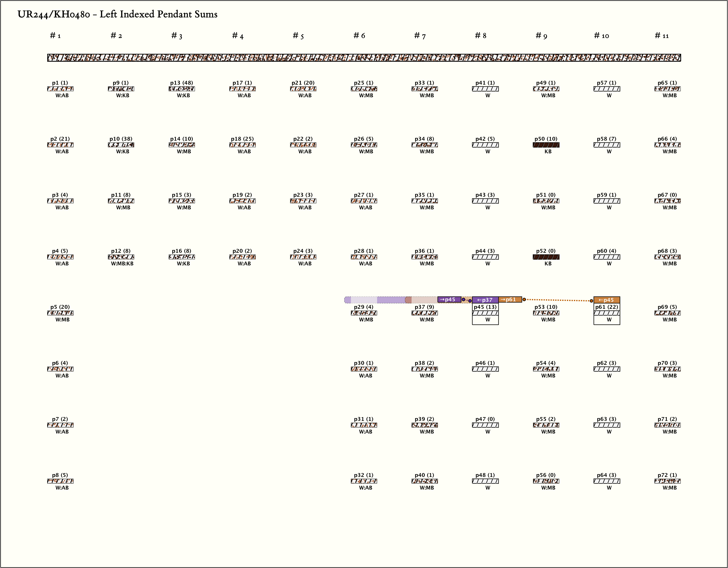
Task: Click the white hatched cord under p41
Action: coord(485,89)
